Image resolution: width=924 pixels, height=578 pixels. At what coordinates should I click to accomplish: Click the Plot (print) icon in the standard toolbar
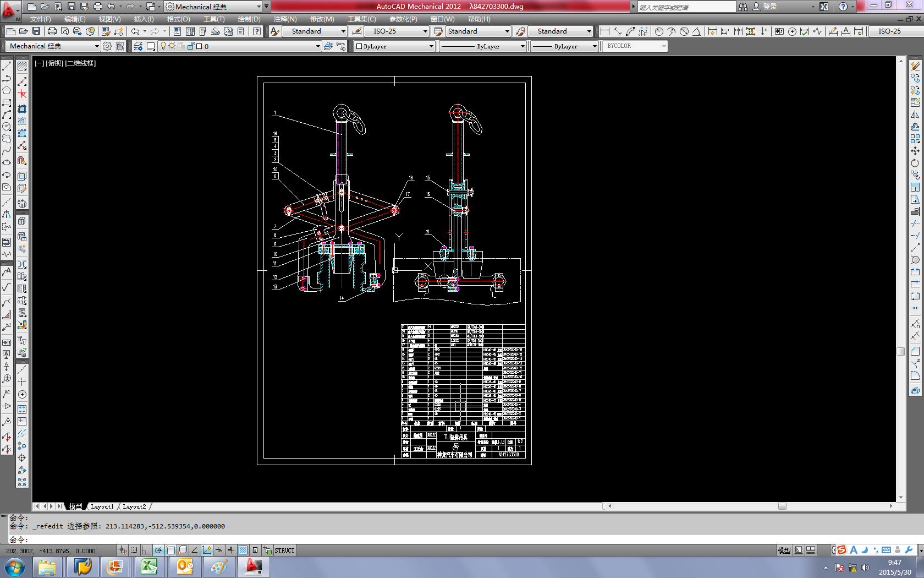[x=52, y=31]
